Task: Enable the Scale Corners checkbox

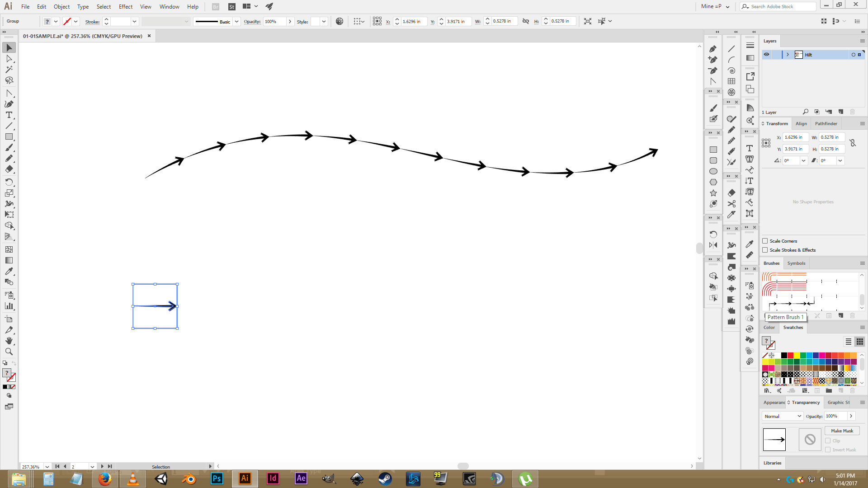Action: 764,241
